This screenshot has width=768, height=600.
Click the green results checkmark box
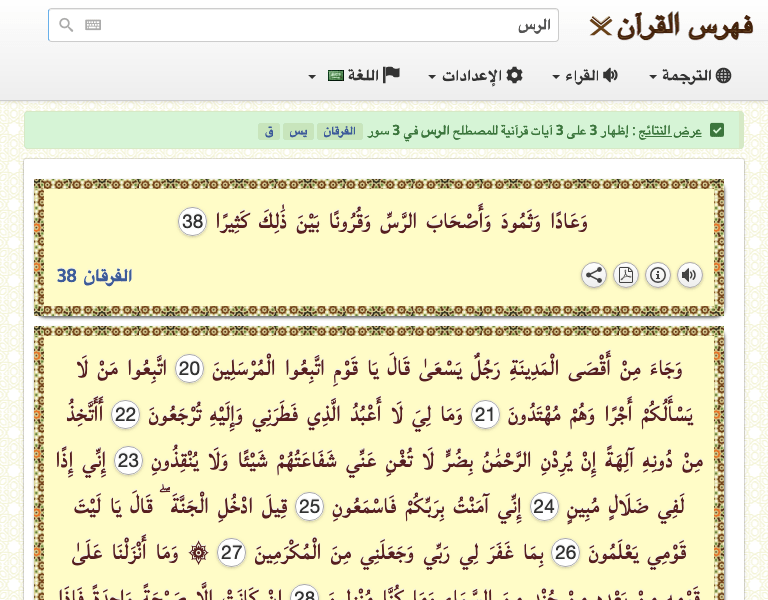pyautogui.click(x=717, y=130)
